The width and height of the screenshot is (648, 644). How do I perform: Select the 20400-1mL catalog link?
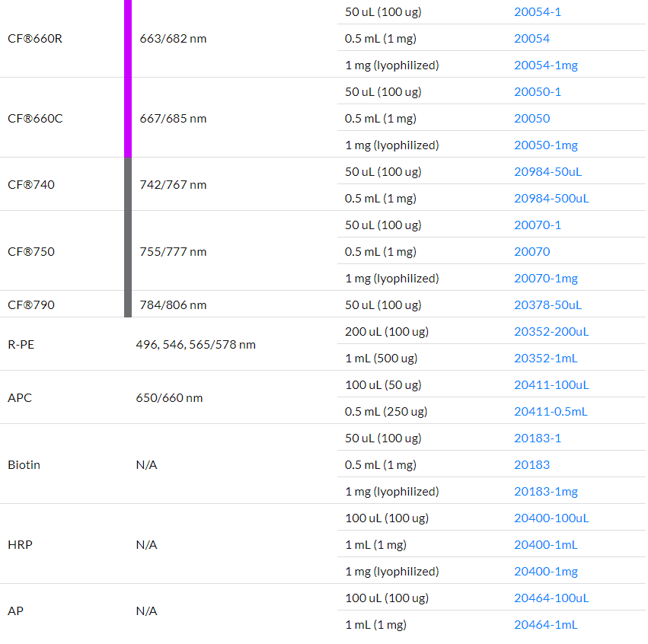click(x=545, y=545)
